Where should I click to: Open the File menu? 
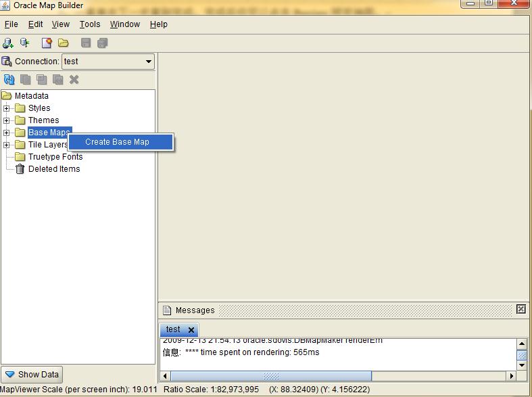click(x=11, y=24)
